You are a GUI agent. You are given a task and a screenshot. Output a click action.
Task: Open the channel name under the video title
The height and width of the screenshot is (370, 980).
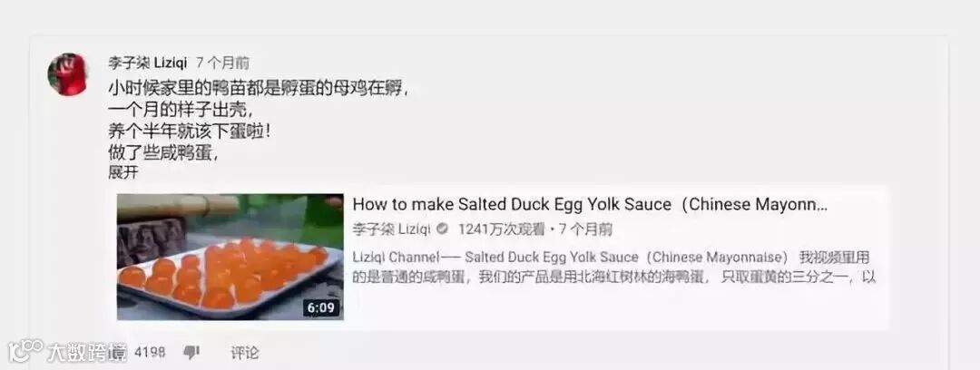coord(392,229)
